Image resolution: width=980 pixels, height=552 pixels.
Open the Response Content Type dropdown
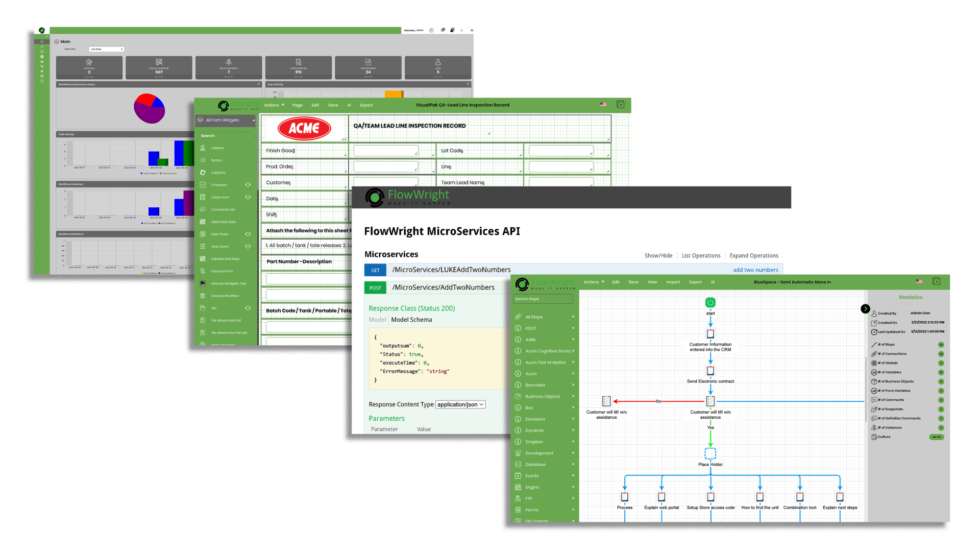pyautogui.click(x=460, y=404)
